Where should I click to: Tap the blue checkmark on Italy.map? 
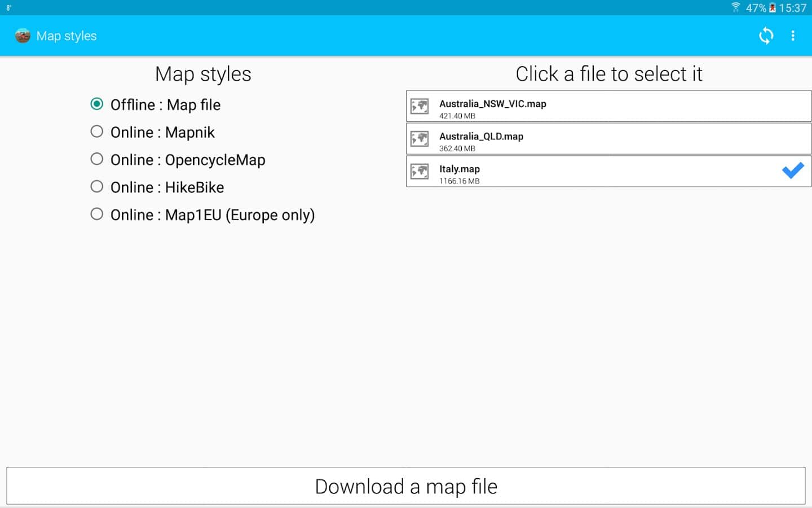click(793, 170)
